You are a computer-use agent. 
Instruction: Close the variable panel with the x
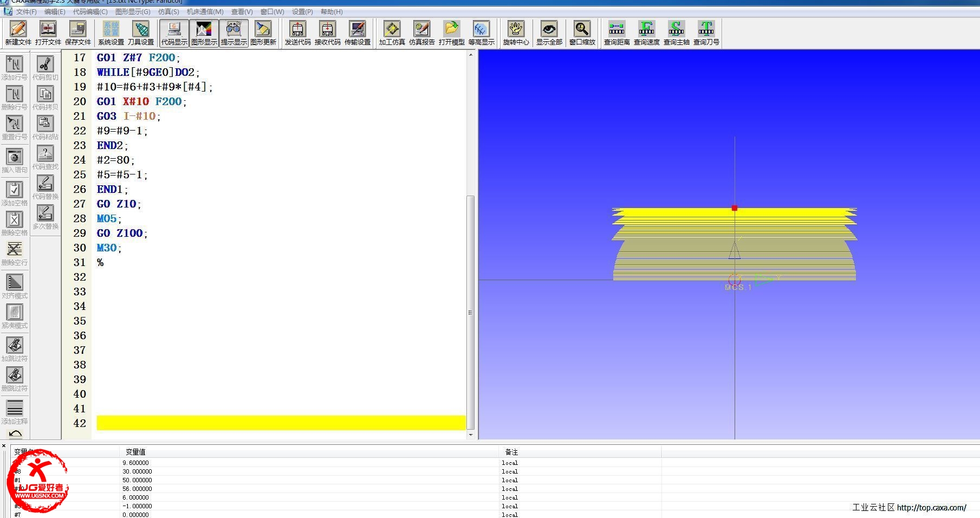point(4,446)
